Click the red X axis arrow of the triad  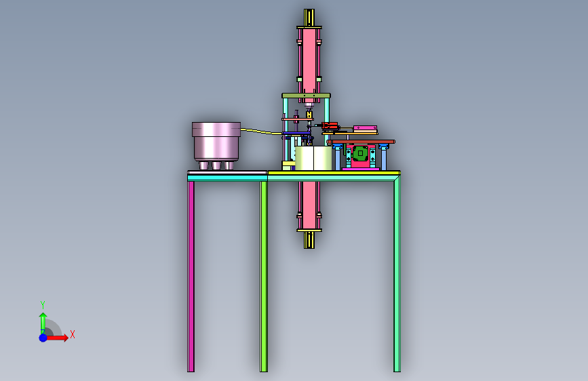56,338
